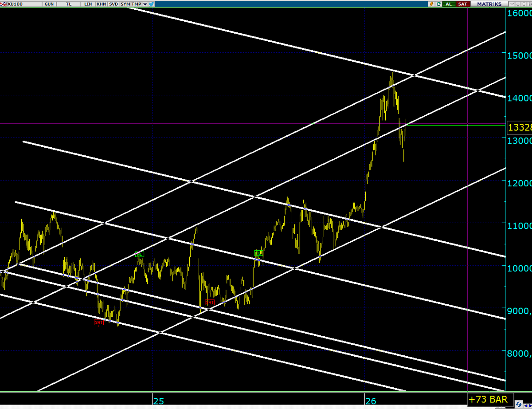The height and width of the screenshot is (409, 532).
Task: Open the MATRiKS menu button
Action: click(x=489, y=4)
